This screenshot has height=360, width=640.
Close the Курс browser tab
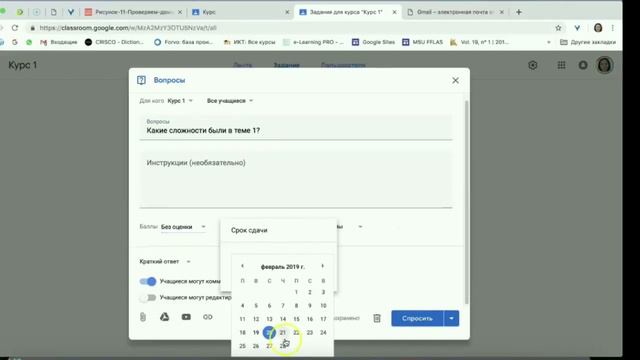(x=287, y=12)
